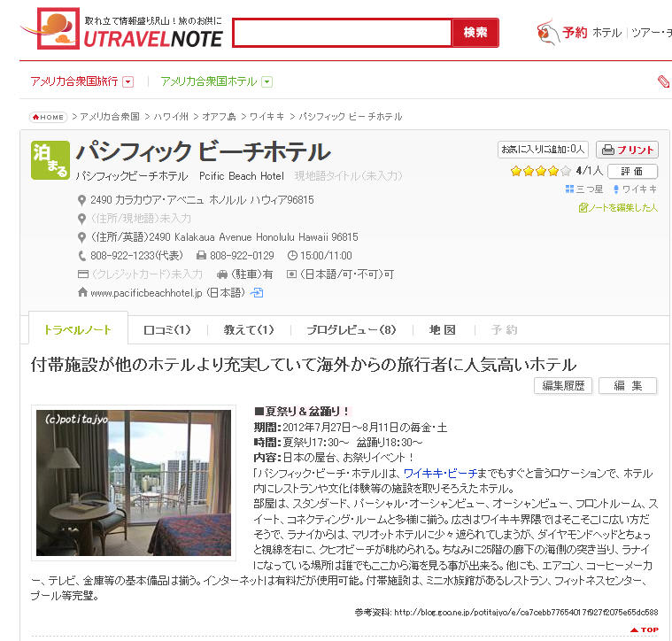Click the star rating display
The height and width of the screenshot is (641, 672).
(540, 172)
